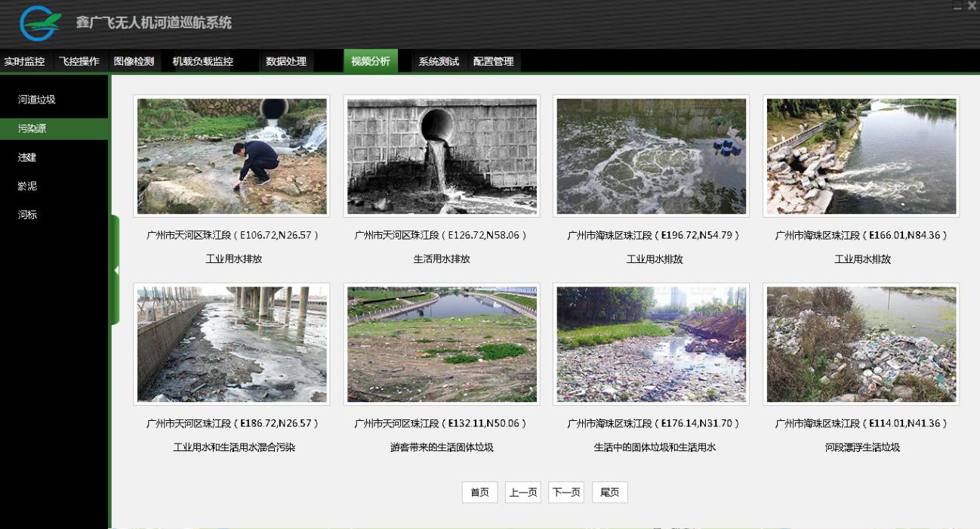Click location text with E186.72,N26.57
The width and height of the screenshot is (980, 529).
(233, 424)
